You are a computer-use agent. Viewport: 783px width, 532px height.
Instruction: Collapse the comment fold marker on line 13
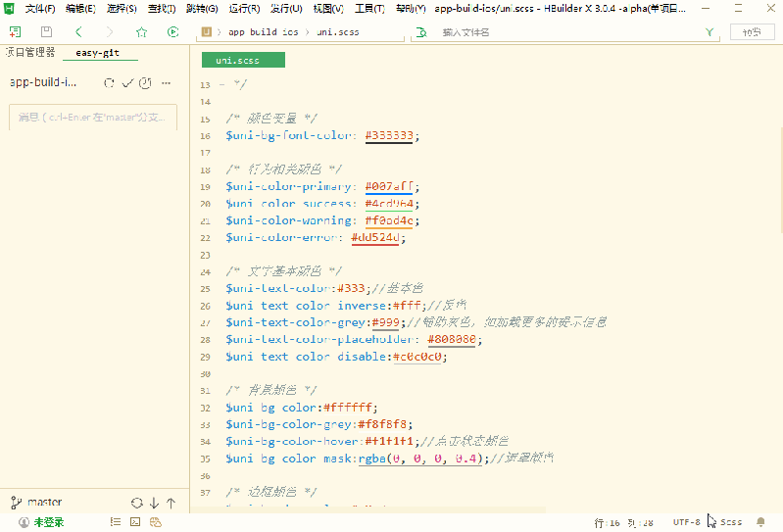tap(221, 85)
